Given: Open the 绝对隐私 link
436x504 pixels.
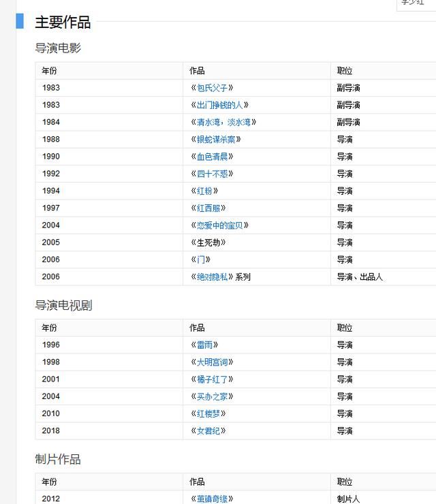Looking at the screenshot, I should 212,277.
